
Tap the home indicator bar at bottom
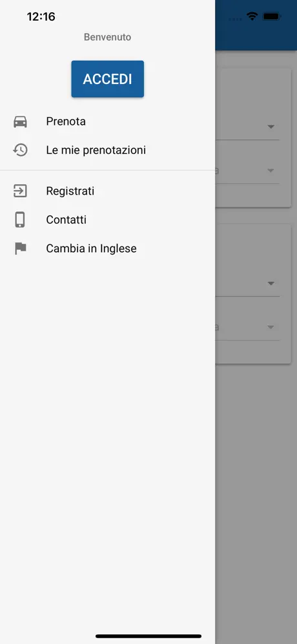click(x=148, y=636)
